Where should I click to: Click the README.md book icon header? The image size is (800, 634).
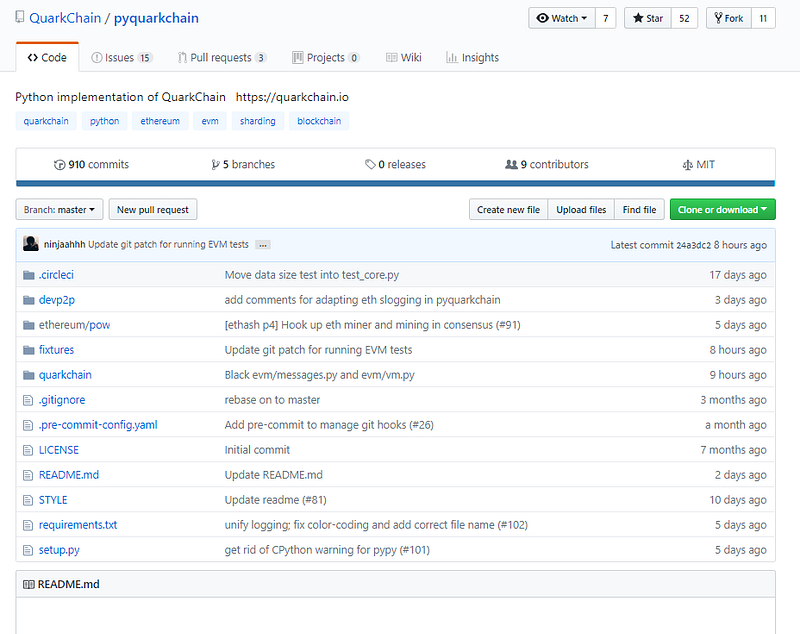coord(28,584)
